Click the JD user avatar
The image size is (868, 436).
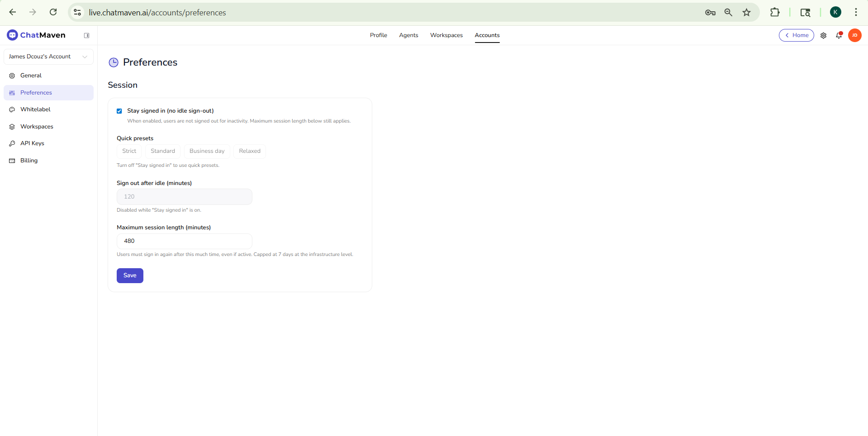[854, 35]
